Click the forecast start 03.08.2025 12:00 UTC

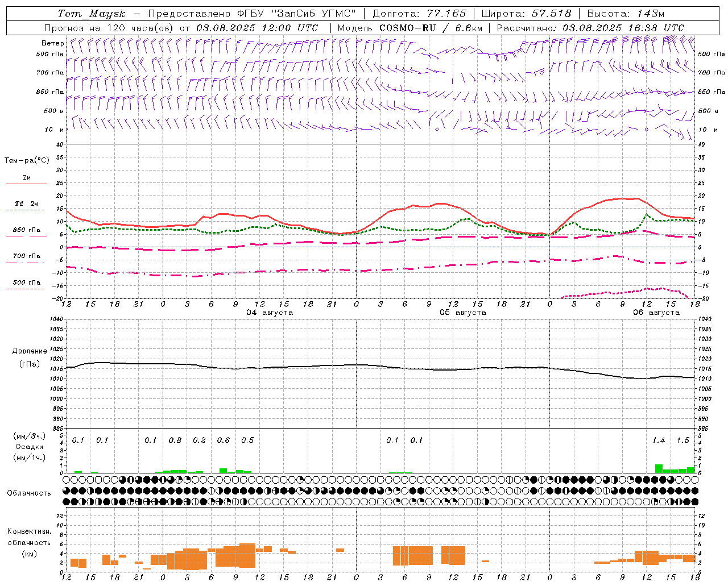point(257,28)
